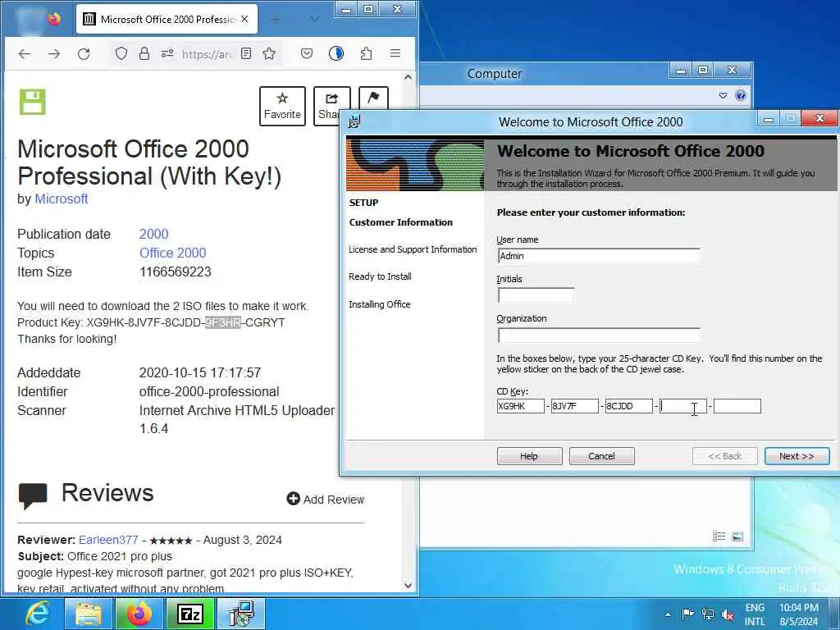840x630 pixels.
Task: Open ENG INTL language selector
Action: pyautogui.click(x=755, y=614)
